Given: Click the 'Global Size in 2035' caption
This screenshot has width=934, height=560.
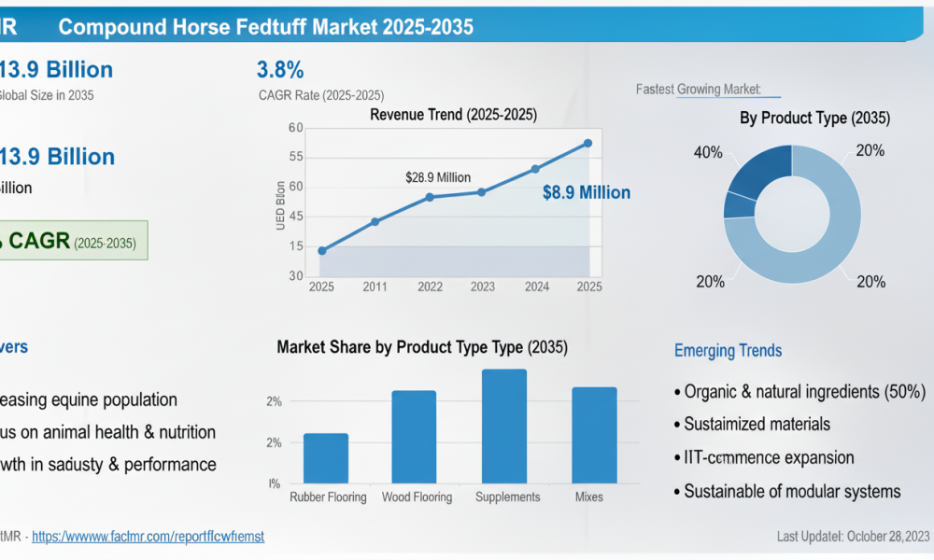Looking at the screenshot, I should [x=47, y=95].
